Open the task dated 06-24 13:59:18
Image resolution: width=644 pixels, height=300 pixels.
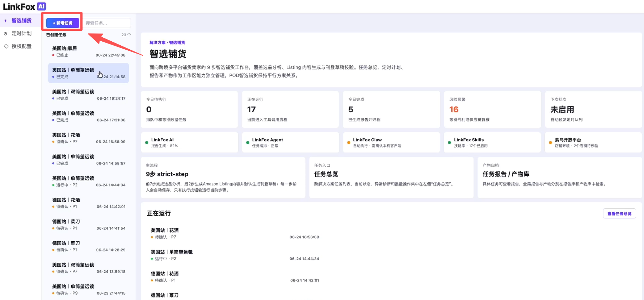(x=89, y=268)
